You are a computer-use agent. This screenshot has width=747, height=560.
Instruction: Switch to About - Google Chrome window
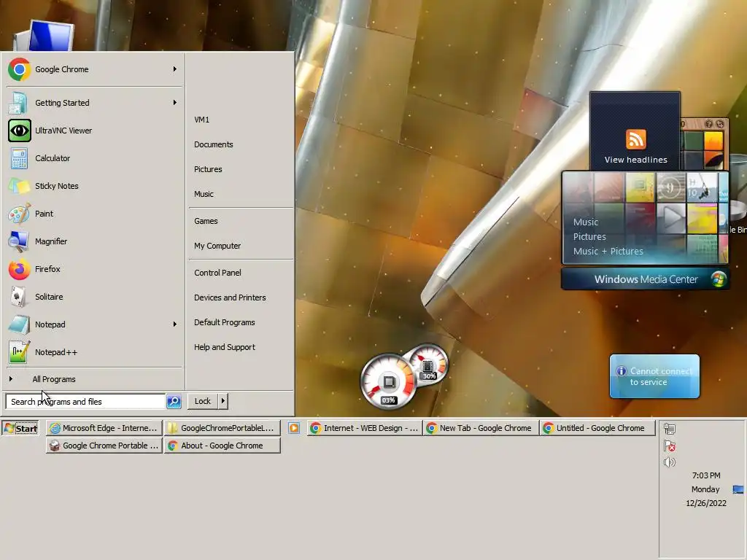[222, 446]
